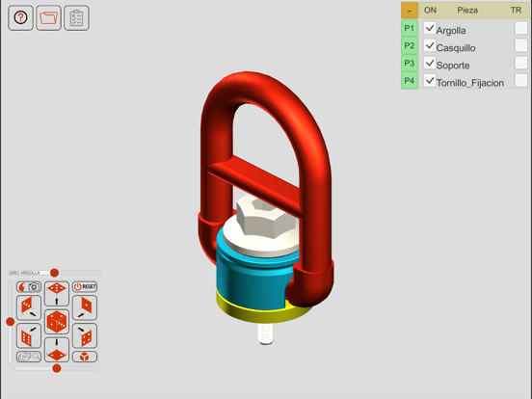
Task: Uncheck Argolla ON checkbox
Action: click(430, 28)
